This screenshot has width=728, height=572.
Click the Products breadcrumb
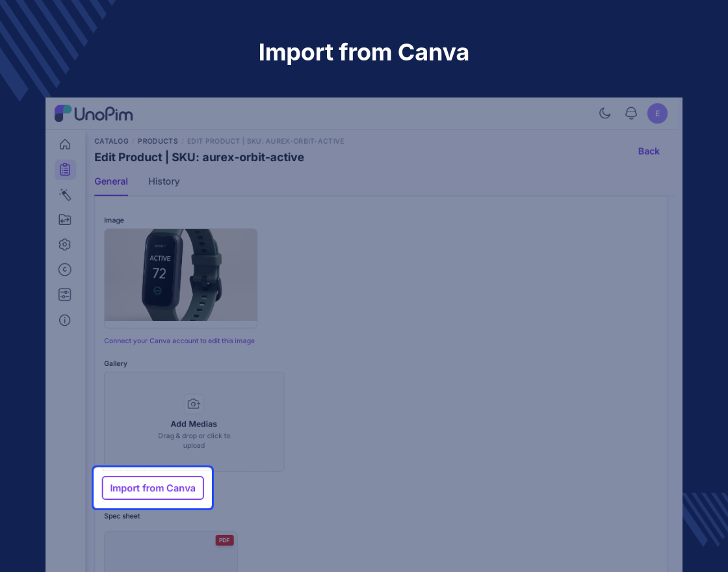[x=158, y=141]
